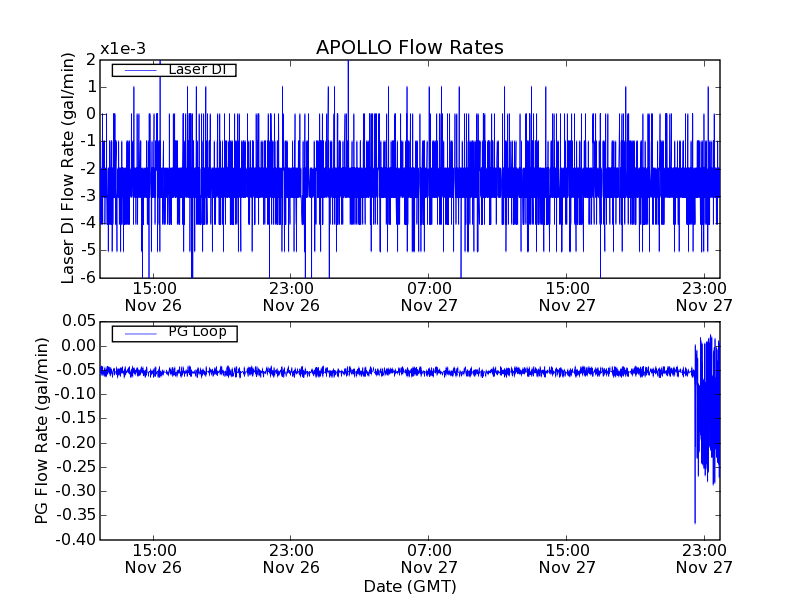Click the blue line sample in Laser DI legend
Screen dimensions: 800x600
138,70
